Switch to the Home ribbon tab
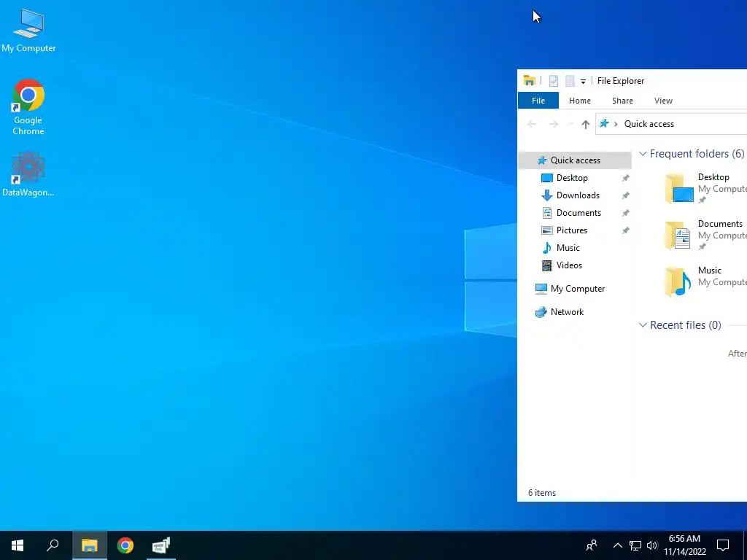The height and width of the screenshot is (560, 747). coord(580,101)
